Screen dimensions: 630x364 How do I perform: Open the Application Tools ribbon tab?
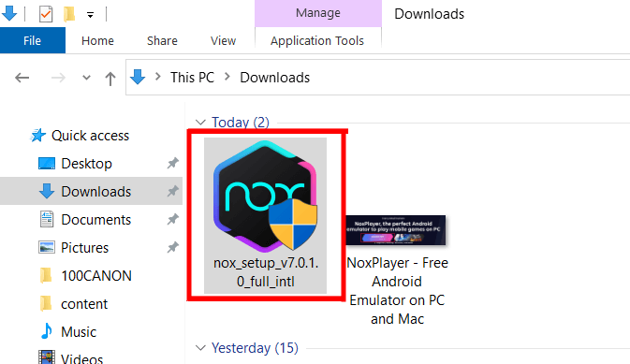(317, 40)
